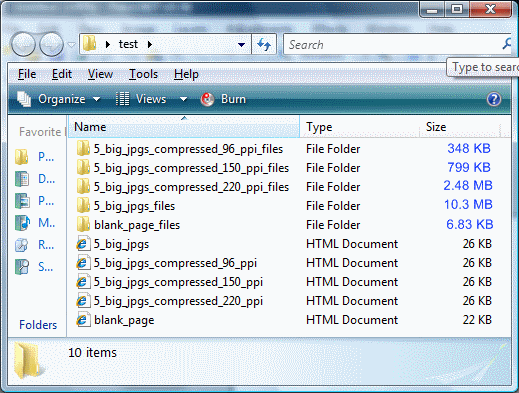This screenshot has height=393, width=519.
Task: Click the 'S...' searches link icon
Action: coord(22,267)
